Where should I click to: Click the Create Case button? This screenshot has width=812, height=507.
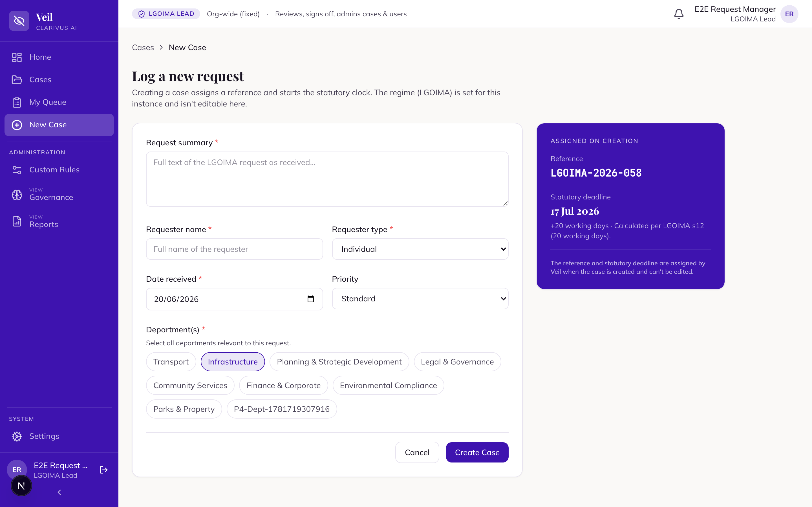tap(477, 452)
